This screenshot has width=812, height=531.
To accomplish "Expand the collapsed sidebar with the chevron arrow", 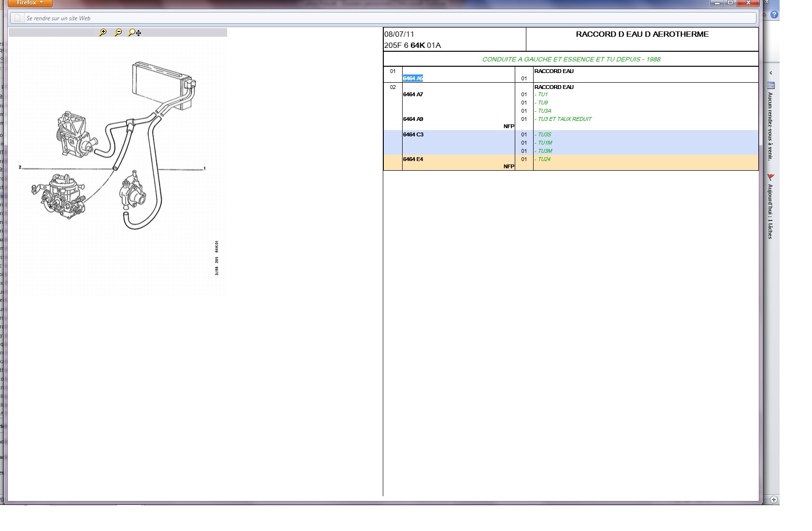I will click(771, 73).
